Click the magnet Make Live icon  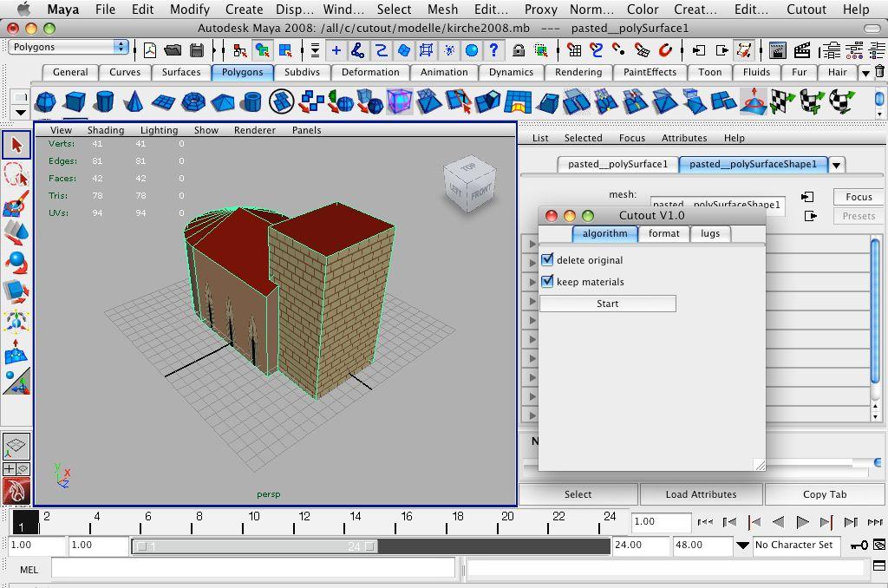665,50
